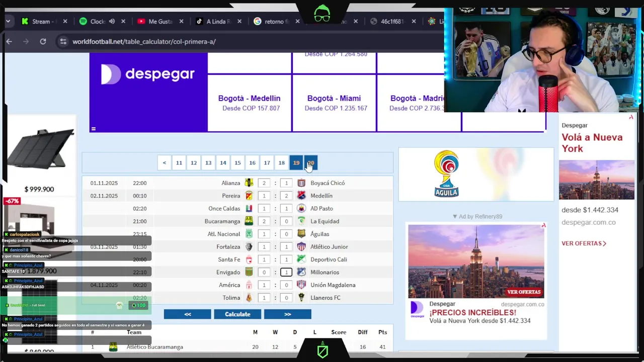Click the >> next round button

(x=288, y=314)
